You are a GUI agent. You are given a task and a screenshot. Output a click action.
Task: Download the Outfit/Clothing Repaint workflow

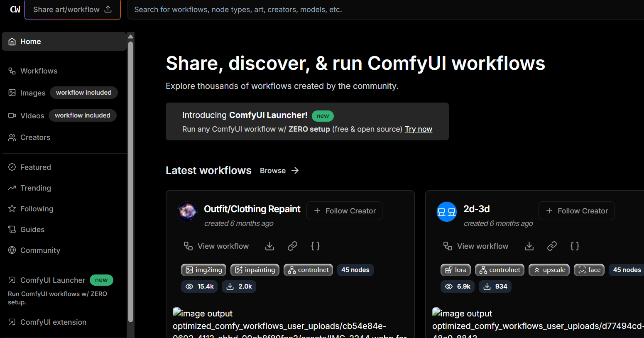tap(270, 246)
